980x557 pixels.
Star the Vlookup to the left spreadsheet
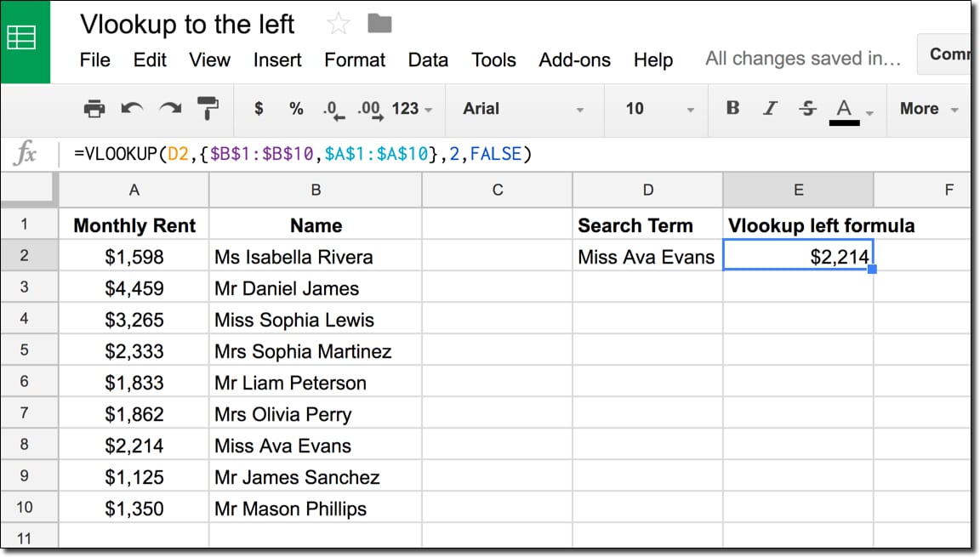coord(338,25)
